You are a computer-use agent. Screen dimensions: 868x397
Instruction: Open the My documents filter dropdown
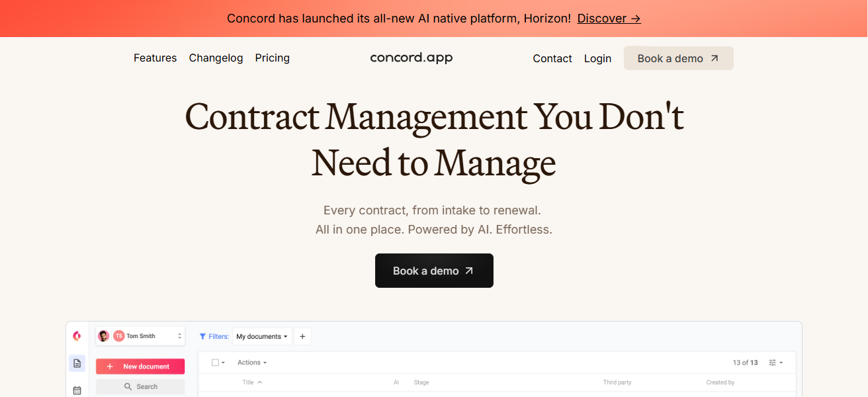point(262,336)
